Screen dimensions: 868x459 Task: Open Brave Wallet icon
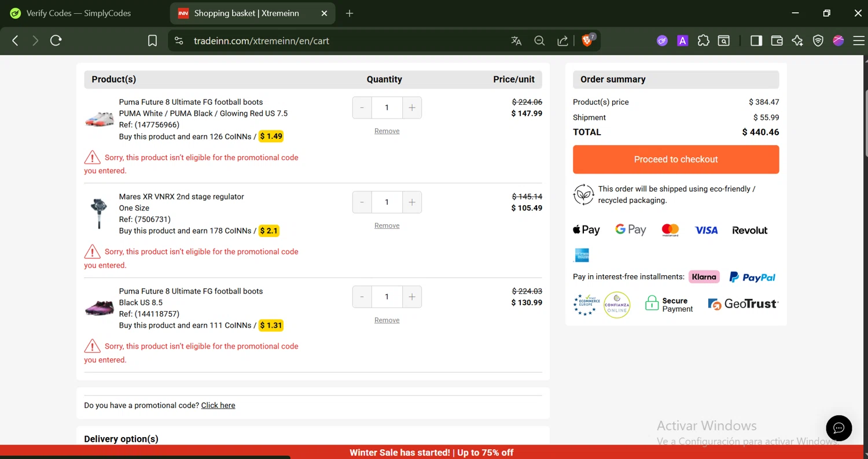click(x=777, y=40)
